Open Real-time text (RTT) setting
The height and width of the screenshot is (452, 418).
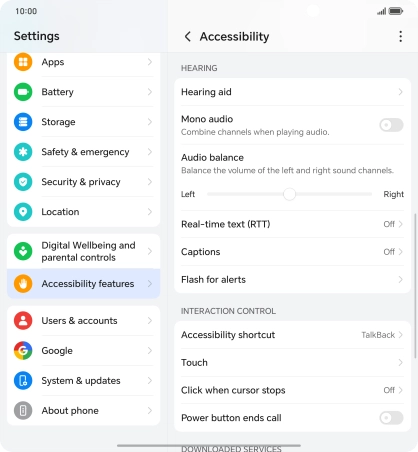pyautogui.click(x=292, y=224)
